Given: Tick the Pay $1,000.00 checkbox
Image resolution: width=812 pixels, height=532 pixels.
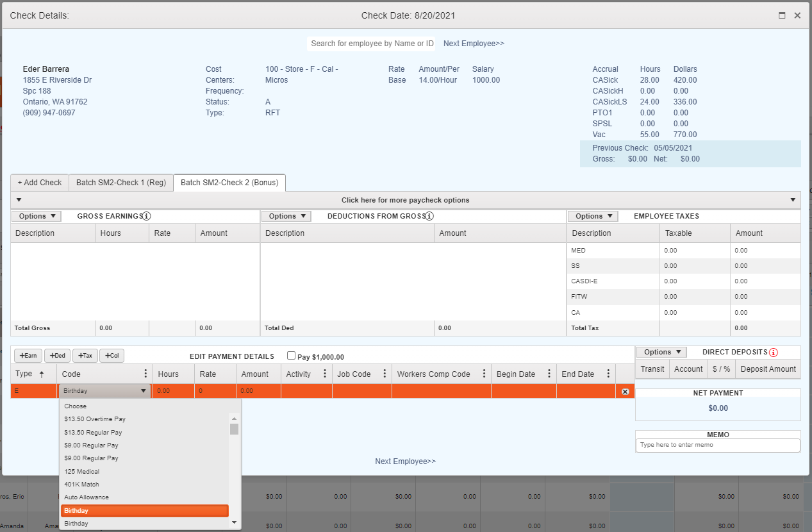Looking at the screenshot, I should [292, 356].
